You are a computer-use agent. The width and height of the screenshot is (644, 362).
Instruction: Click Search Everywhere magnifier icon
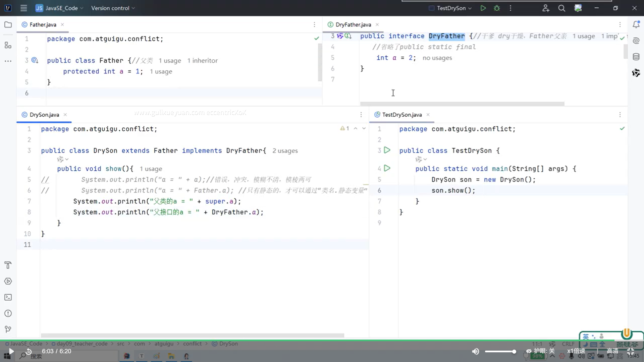click(x=561, y=8)
